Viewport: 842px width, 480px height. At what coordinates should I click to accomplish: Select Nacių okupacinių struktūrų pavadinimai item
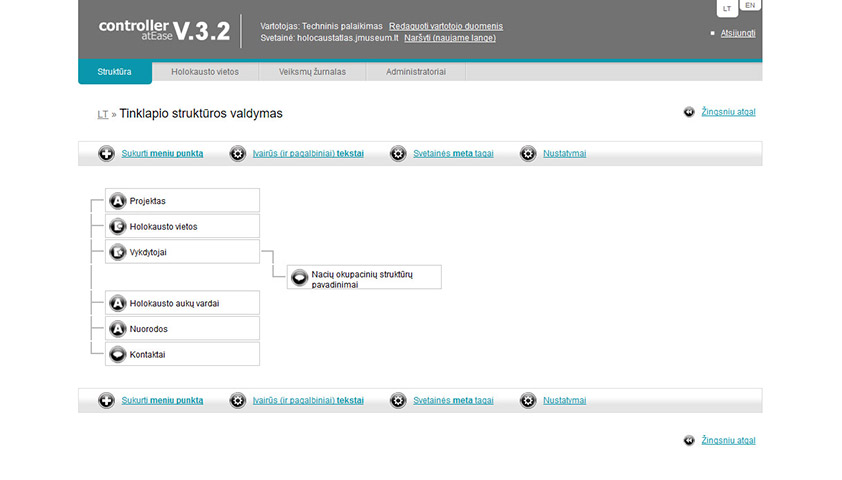click(x=364, y=277)
